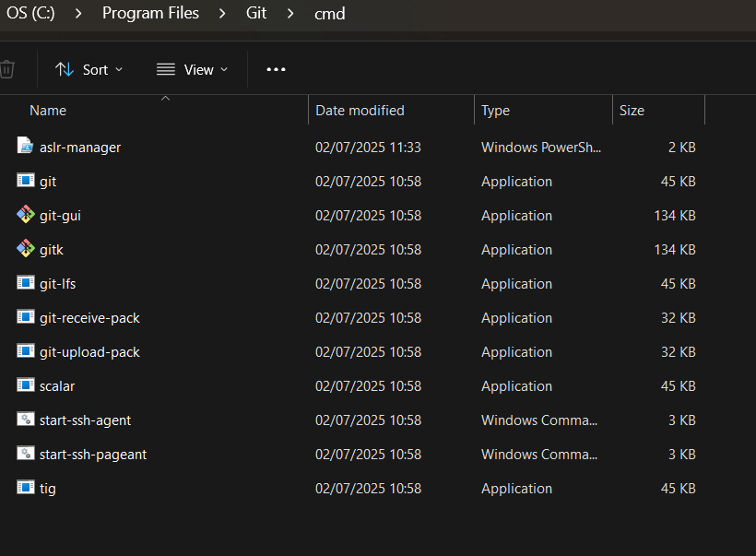The height and width of the screenshot is (556, 756).
Task: Click the scalar application icon
Action: pyautogui.click(x=26, y=384)
